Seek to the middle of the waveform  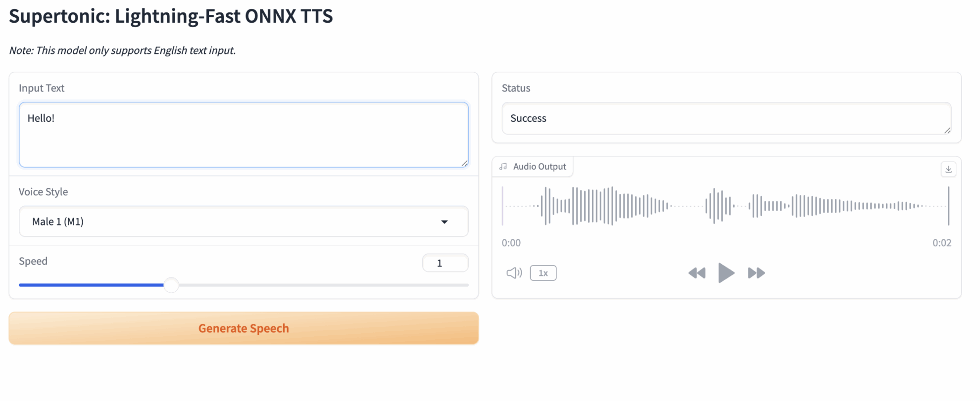tap(726, 206)
